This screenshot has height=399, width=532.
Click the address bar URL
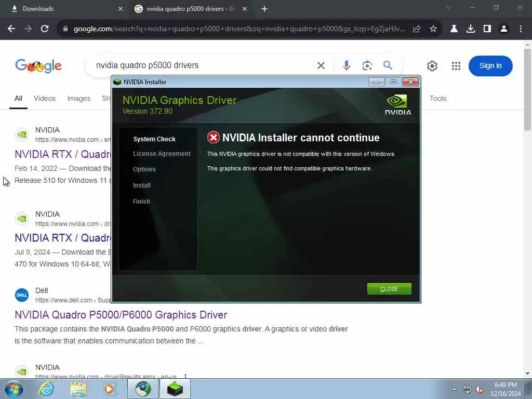point(239,29)
